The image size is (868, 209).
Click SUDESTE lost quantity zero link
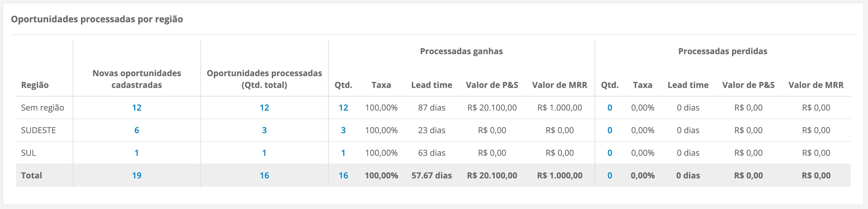pos(610,130)
